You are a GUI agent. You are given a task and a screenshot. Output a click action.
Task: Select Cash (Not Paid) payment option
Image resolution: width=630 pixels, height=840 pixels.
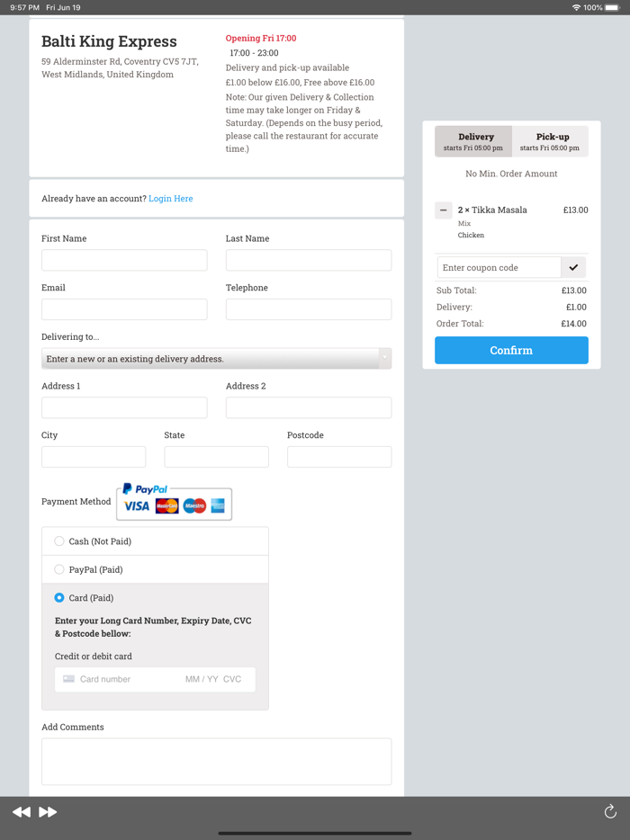tap(59, 541)
